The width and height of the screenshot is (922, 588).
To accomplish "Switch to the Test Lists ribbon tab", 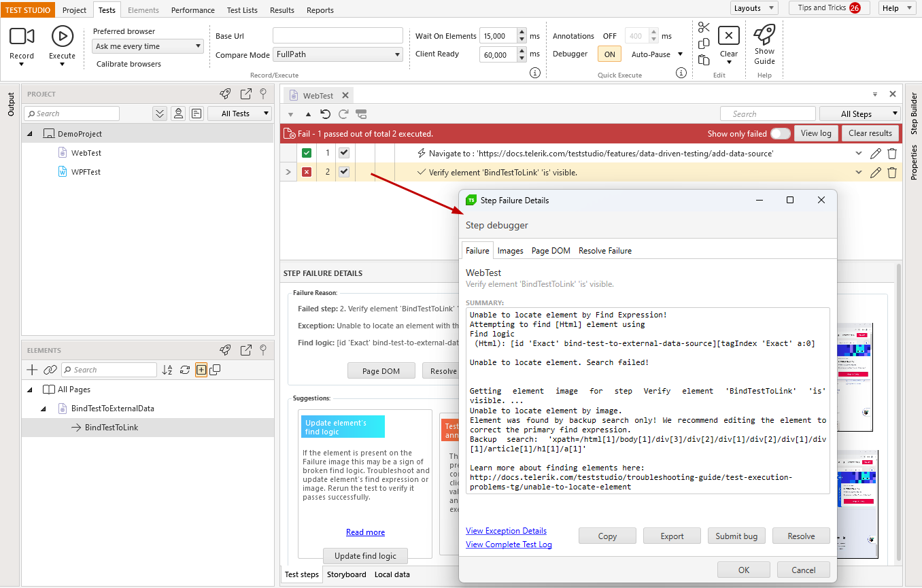I will point(242,10).
